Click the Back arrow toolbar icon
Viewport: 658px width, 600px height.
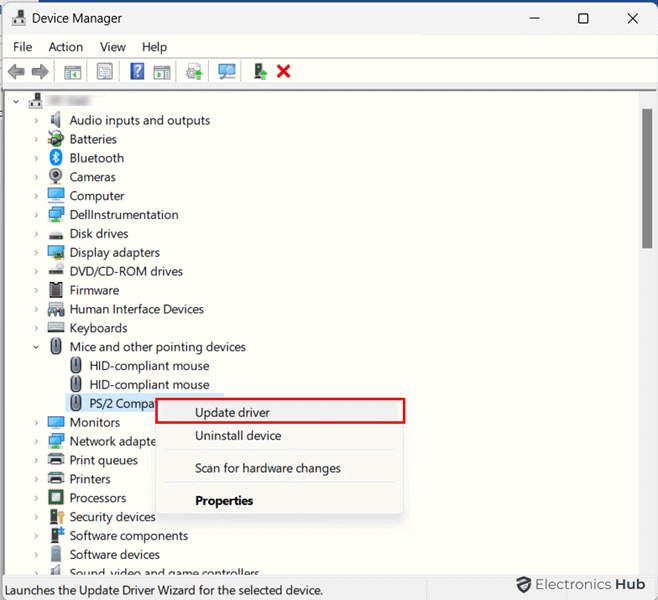coord(16,72)
